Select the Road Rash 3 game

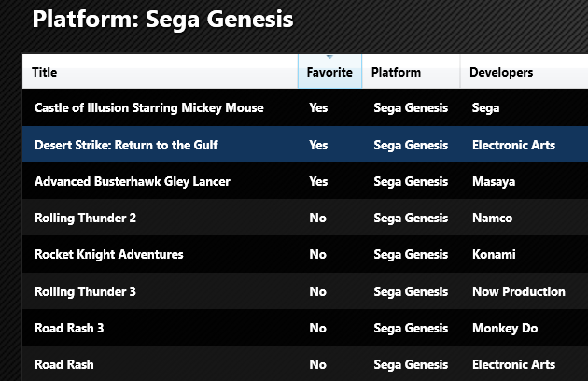point(305,328)
